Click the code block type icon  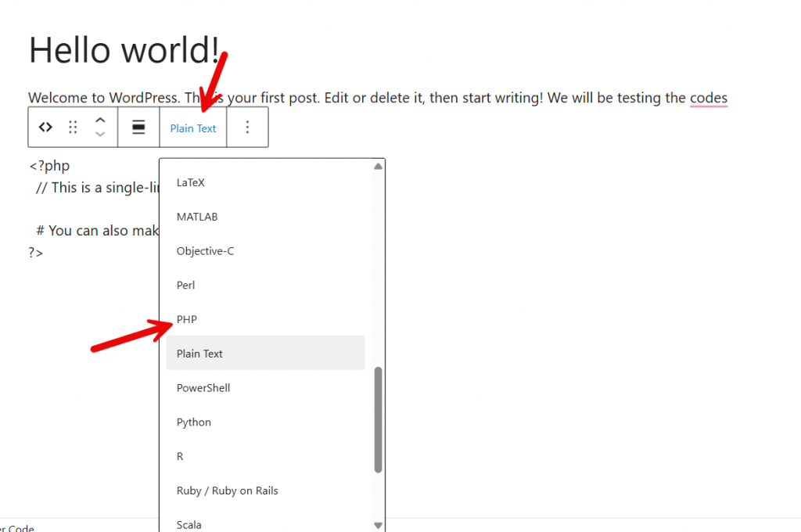pos(45,127)
